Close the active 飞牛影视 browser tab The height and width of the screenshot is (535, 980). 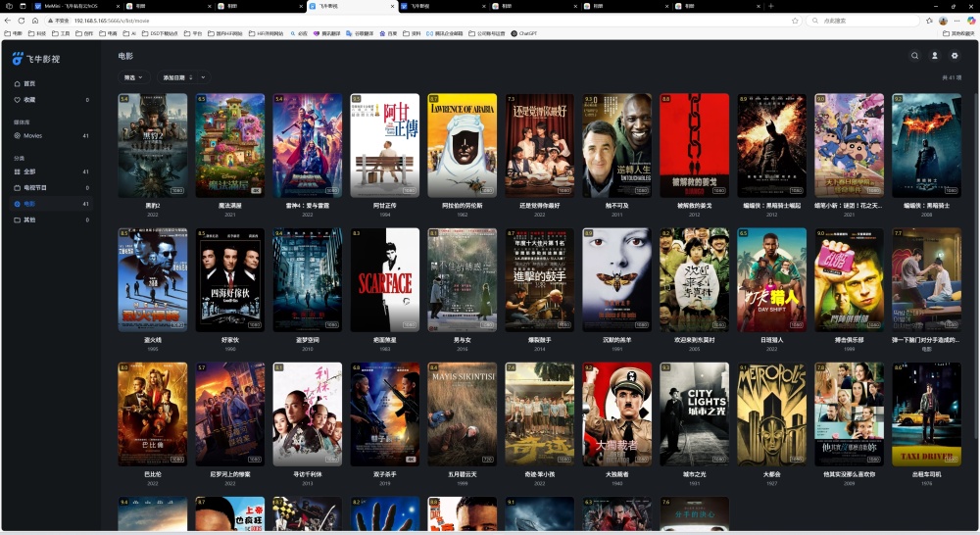coord(393,6)
